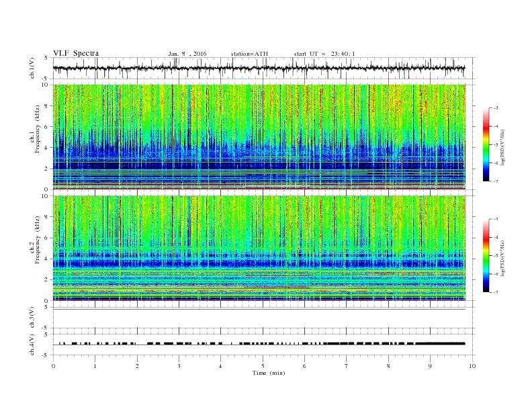Image resolution: width=532 pixels, height=411 pixels.
Task: Click the "-3" tick on ch.1 color scale
Action: (496, 108)
